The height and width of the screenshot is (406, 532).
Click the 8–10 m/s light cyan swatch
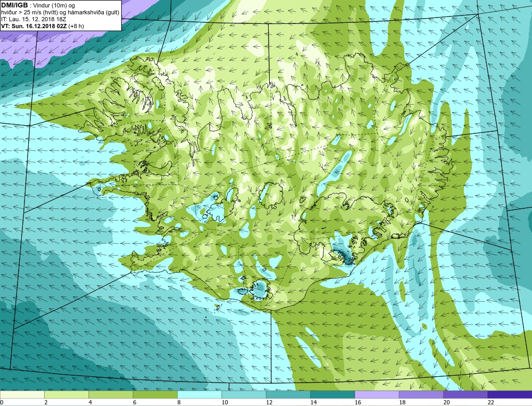(199, 395)
